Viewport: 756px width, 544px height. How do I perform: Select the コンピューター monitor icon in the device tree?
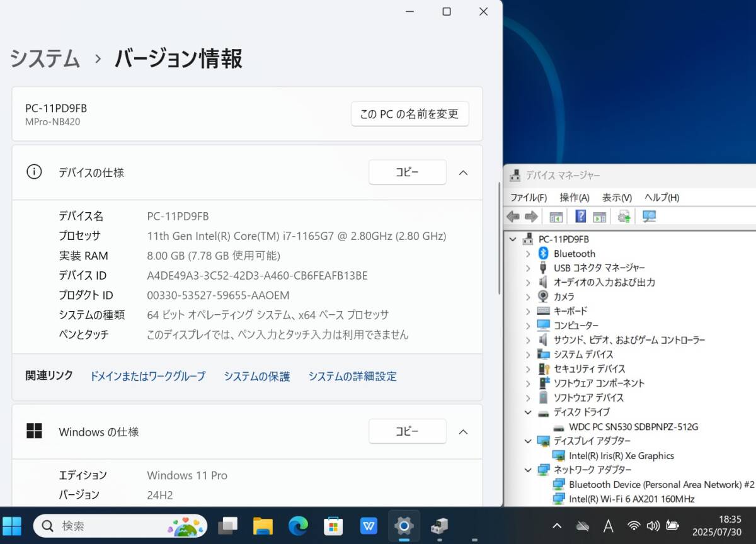point(543,325)
